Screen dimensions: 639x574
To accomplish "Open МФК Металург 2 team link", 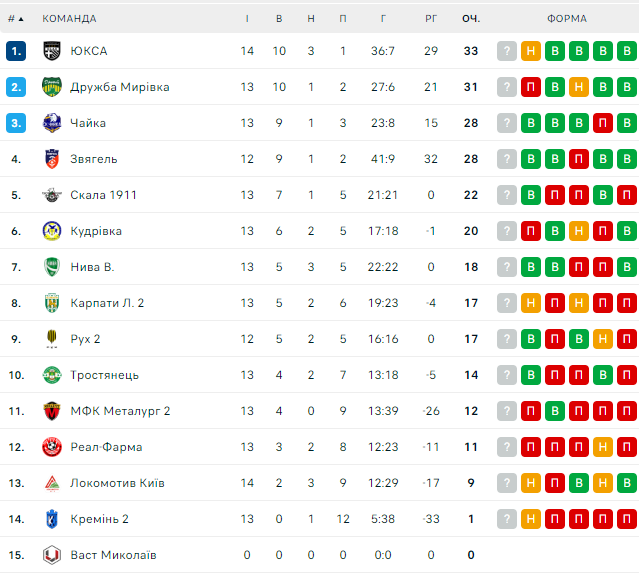I will (120, 411).
